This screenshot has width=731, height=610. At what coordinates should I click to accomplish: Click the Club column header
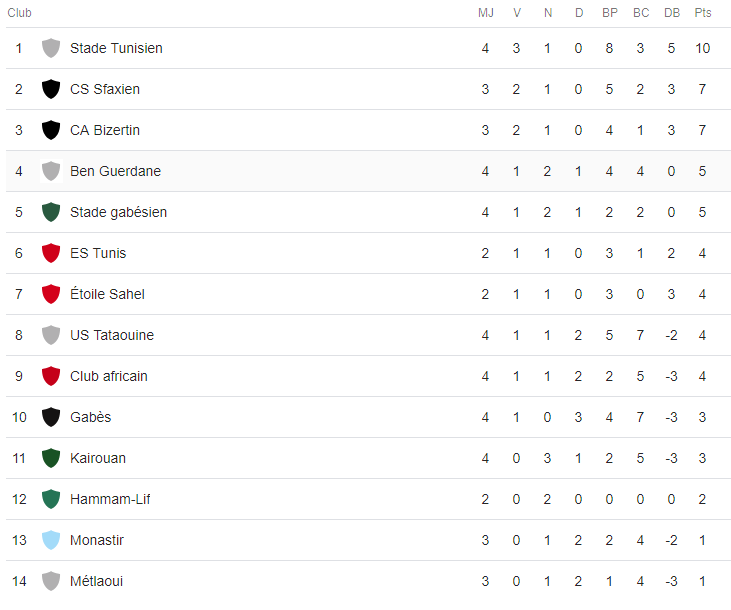pyautogui.click(x=19, y=13)
